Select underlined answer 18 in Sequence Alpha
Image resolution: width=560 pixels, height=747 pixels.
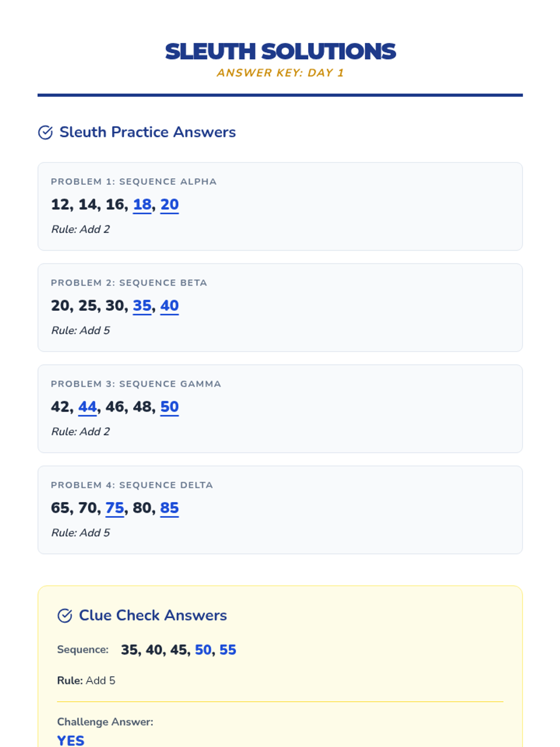(142, 205)
